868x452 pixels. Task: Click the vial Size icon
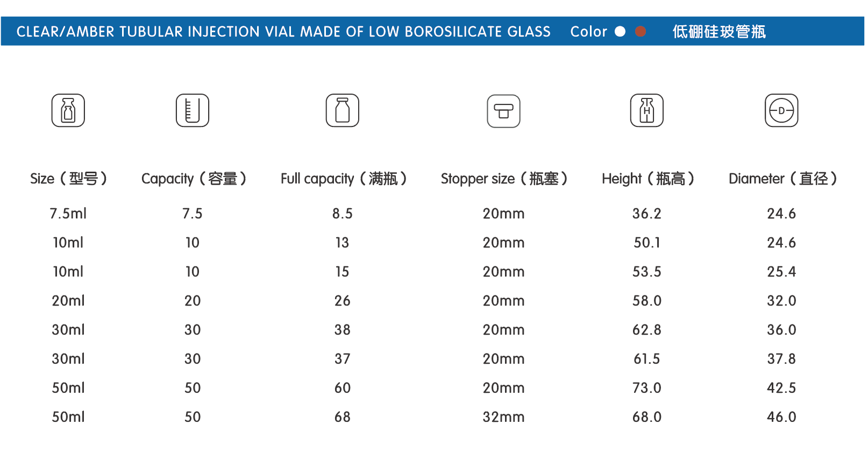tap(68, 110)
